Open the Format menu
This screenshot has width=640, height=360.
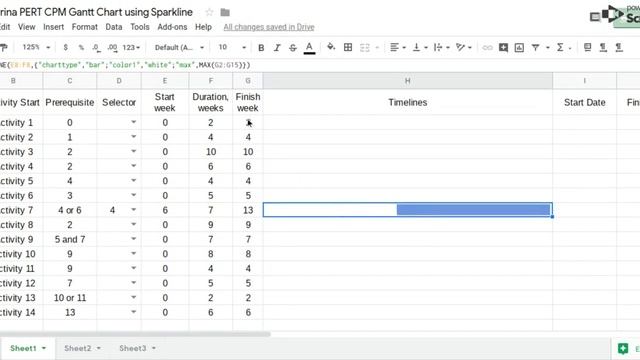click(84, 27)
